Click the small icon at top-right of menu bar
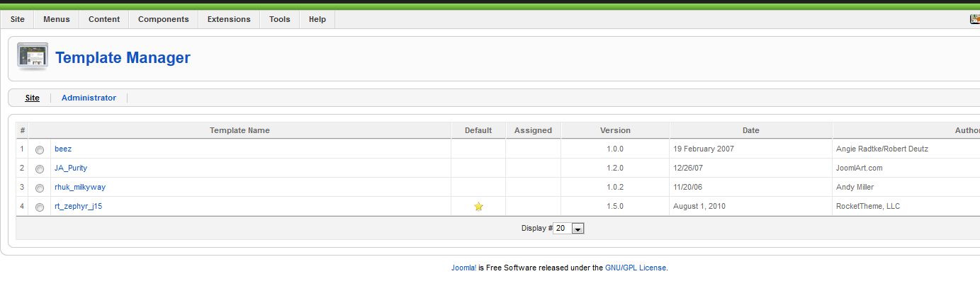Viewport: 980px width, 281px height. pos(975,19)
